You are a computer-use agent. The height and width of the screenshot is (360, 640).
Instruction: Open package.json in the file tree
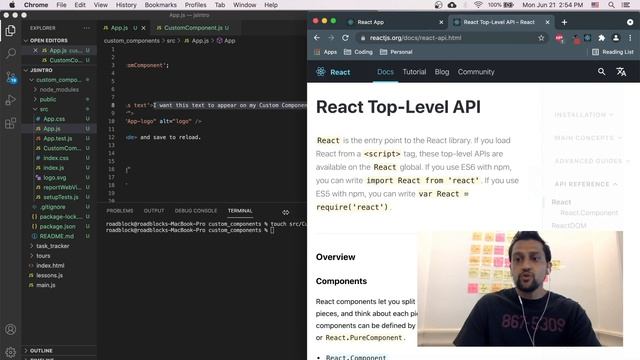(57, 227)
